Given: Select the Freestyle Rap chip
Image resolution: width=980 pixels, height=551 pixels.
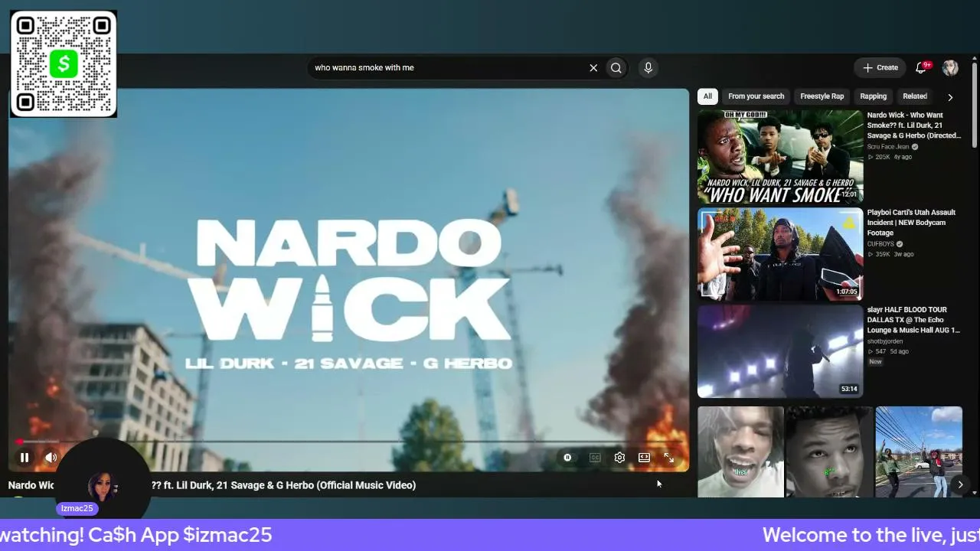Looking at the screenshot, I should point(822,96).
